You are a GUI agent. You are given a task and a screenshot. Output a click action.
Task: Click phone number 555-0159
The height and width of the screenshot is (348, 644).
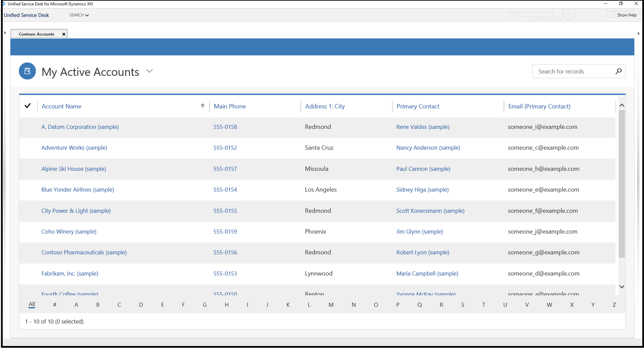click(225, 232)
